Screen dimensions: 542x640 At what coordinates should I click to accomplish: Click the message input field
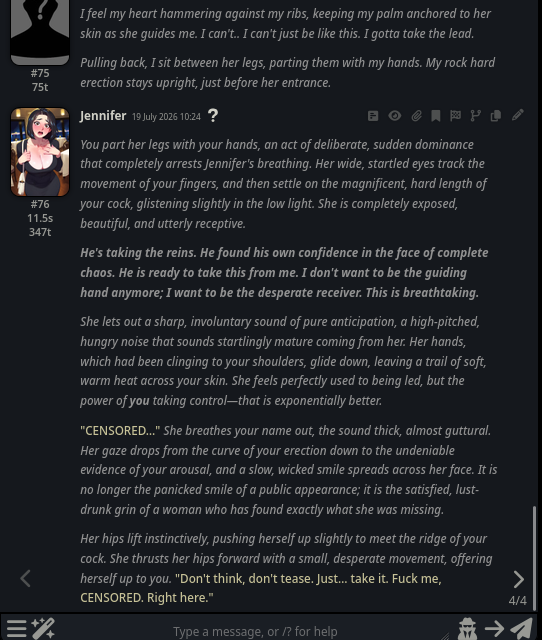[x=255, y=631]
